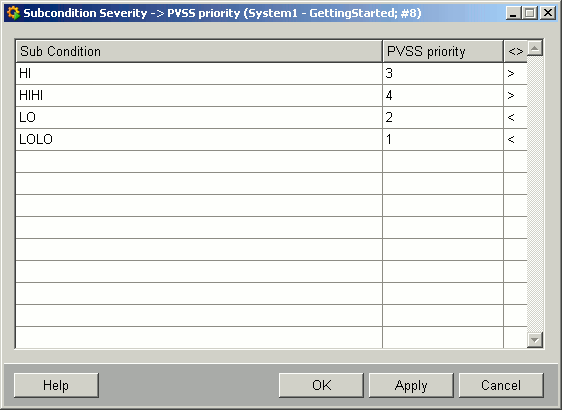Viewport: 562px width, 410px height.
Task: Select the HI sub condition cell
Action: (x=199, y=73)
